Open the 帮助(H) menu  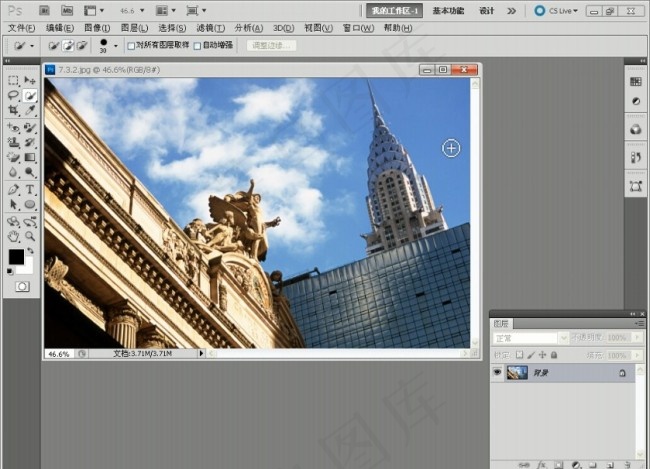click(398, 28)
